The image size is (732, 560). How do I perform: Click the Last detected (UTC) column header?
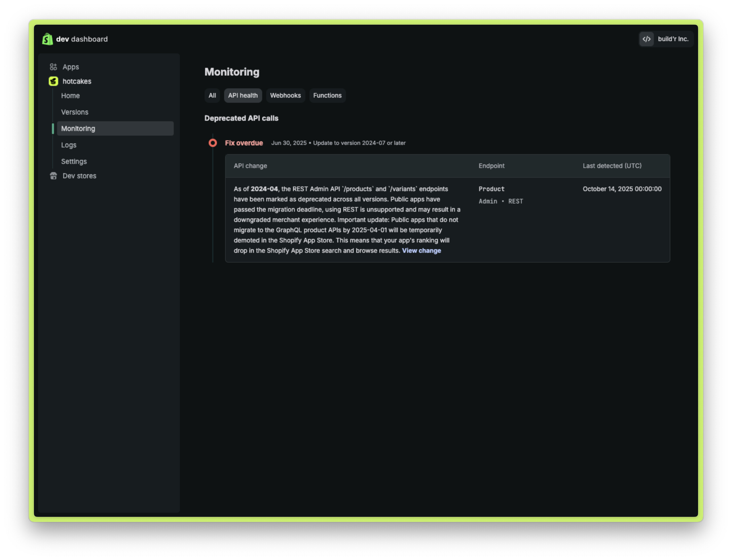coord(612,166)
